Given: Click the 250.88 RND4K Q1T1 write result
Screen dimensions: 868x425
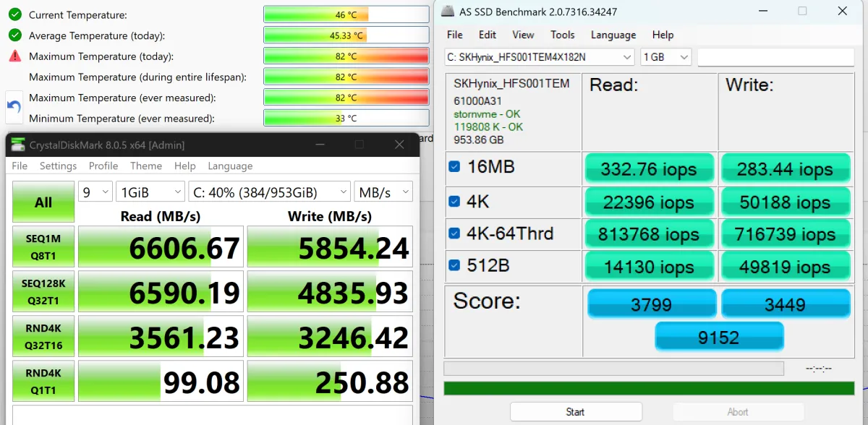Looking at the screenshot, I should [x=330, y=382].
